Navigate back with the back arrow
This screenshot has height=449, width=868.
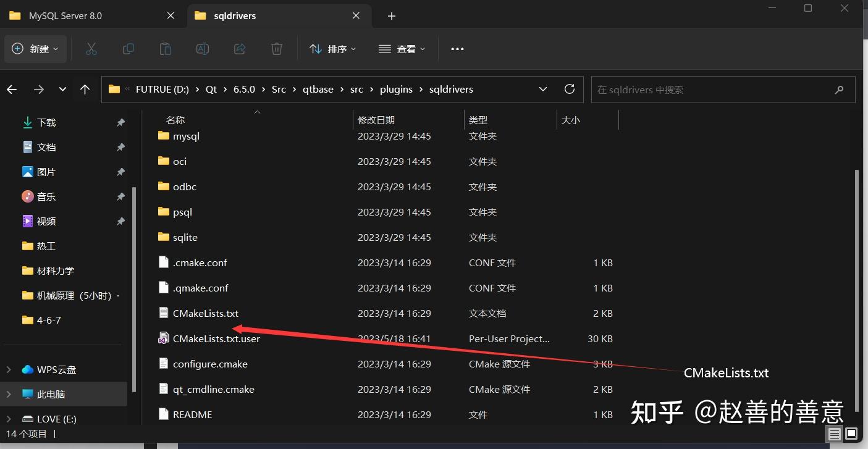point(12,89)
